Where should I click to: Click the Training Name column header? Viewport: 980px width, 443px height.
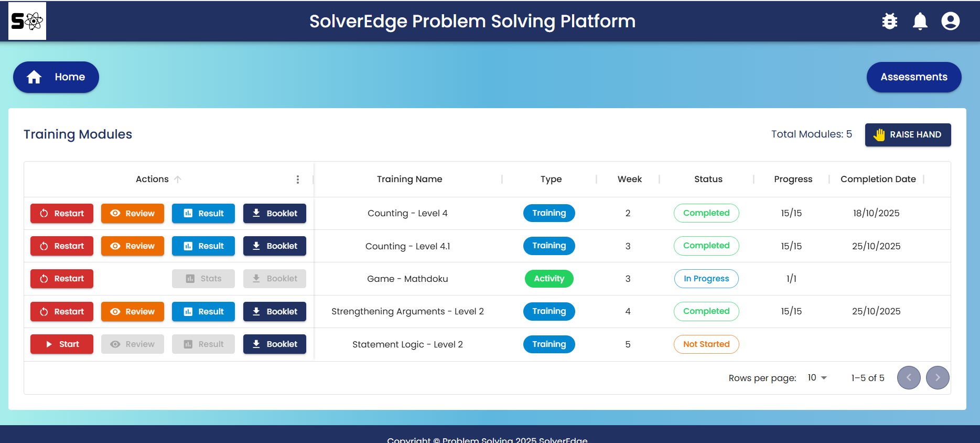pos(409,180)
